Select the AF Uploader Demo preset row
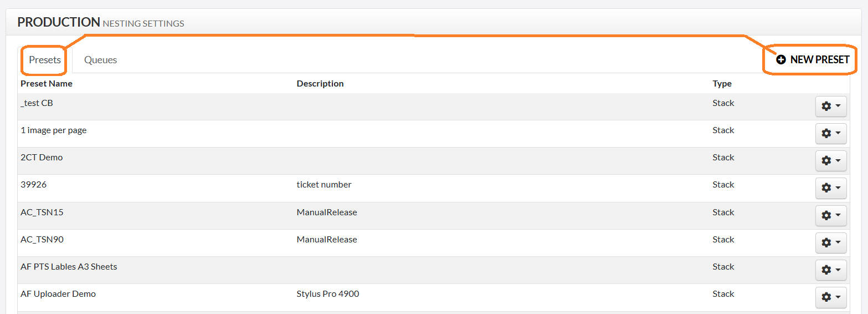Viewport: 868px width, 314px height. coord(434,297)
